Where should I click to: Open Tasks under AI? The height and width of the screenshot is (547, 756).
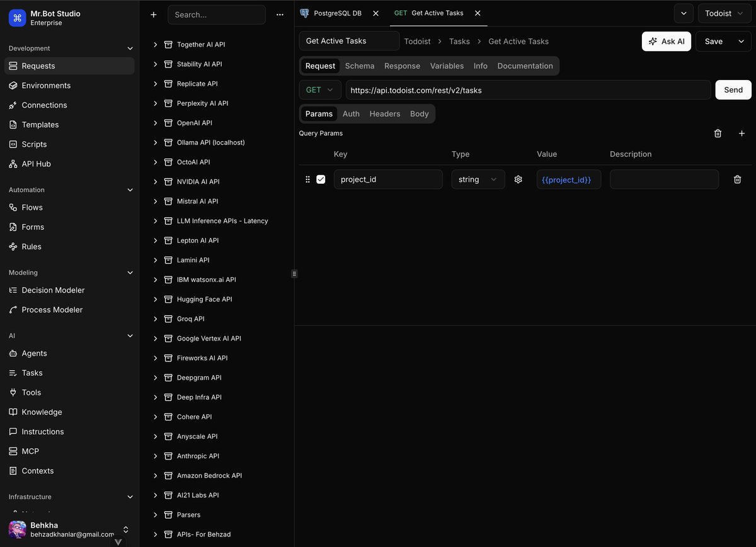69,373
